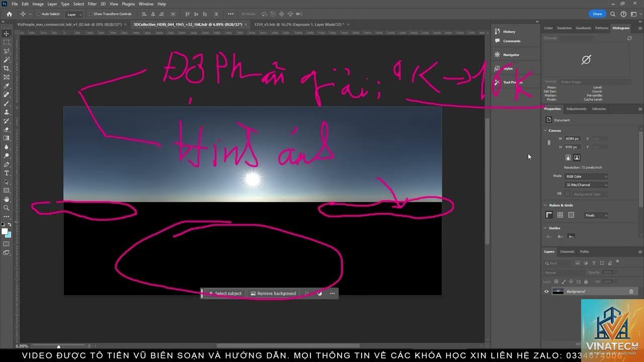Select the Crop tool
Image resolution: width=644 pixels, height=362 pixels.
click(7, 68)
